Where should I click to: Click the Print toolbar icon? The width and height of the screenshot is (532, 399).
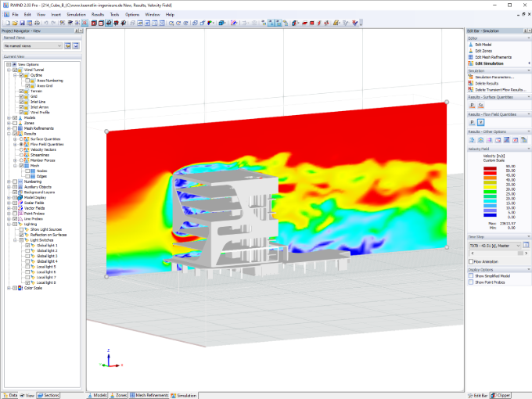pyautogui.click(x=37, y=23)
